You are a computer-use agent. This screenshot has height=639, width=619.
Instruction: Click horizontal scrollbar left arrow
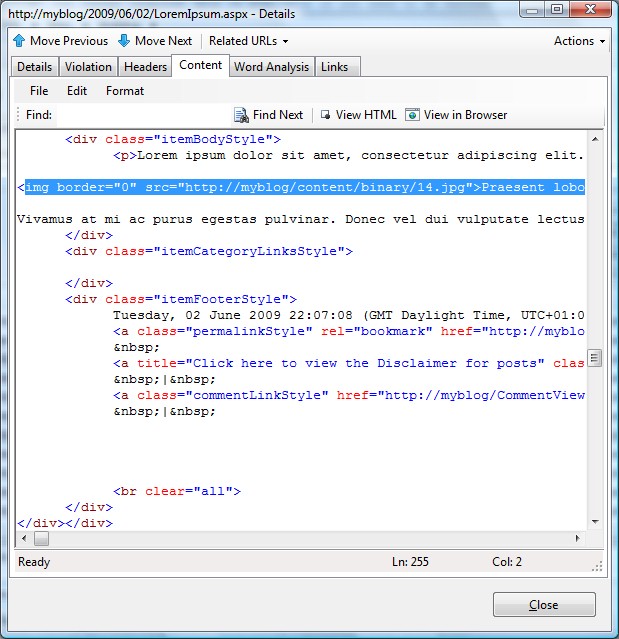click(x=24, y=538)
